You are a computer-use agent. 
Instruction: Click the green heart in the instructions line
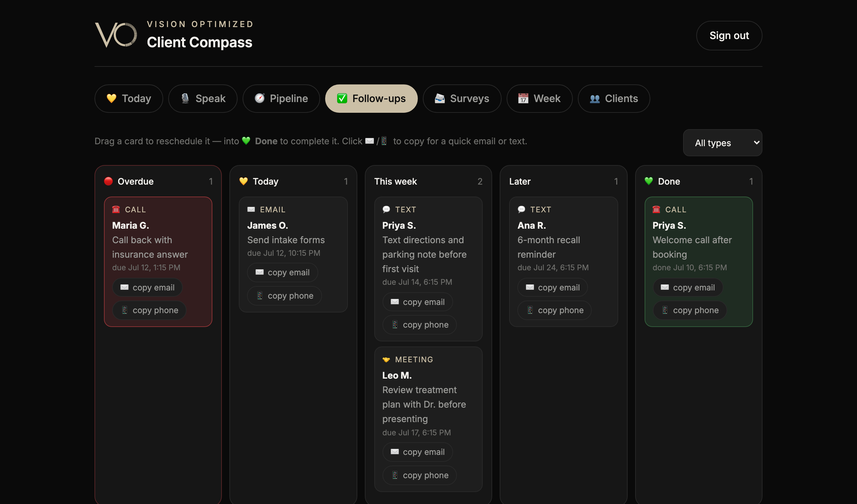(246, 140)
